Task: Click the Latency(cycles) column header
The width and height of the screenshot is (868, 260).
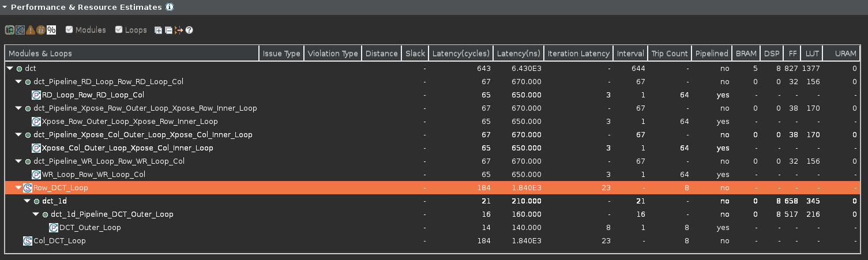Action: point(461,54)
